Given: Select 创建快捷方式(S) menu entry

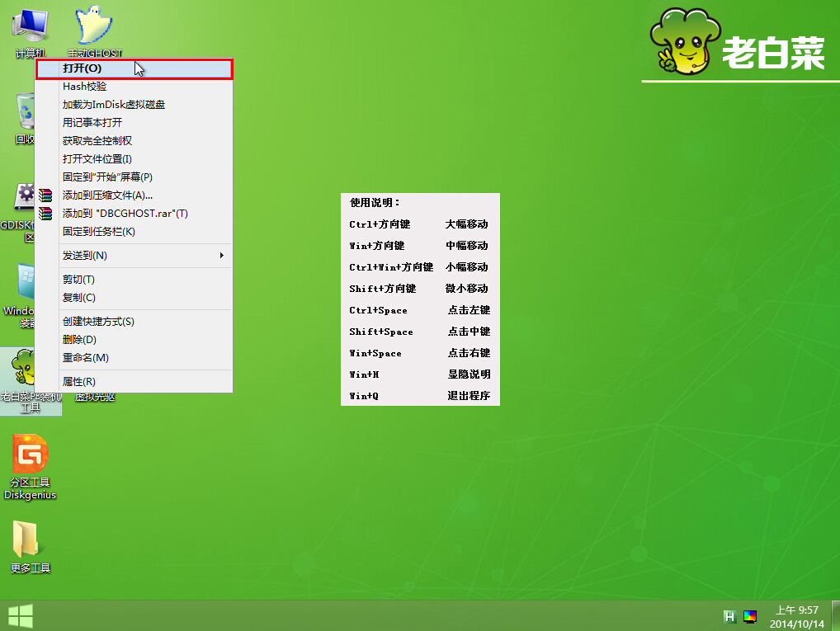Looking at the screenshot, I should click(134, 322).
